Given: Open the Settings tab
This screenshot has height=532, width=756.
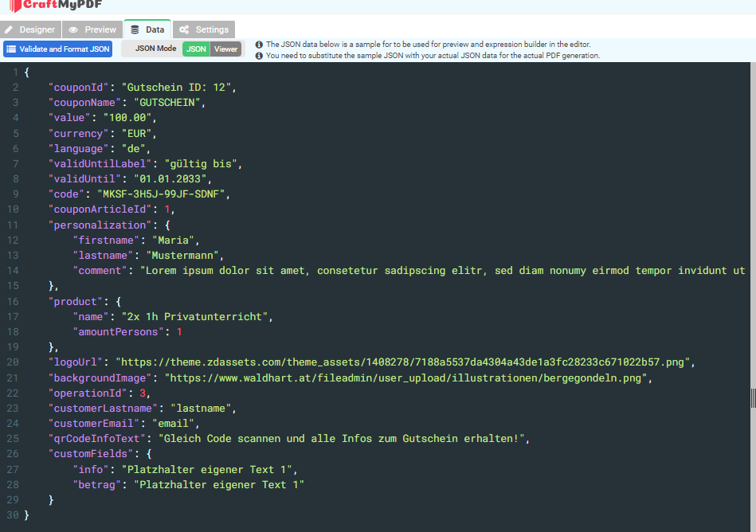Looking at the screenshot, I should coord(204,29).
